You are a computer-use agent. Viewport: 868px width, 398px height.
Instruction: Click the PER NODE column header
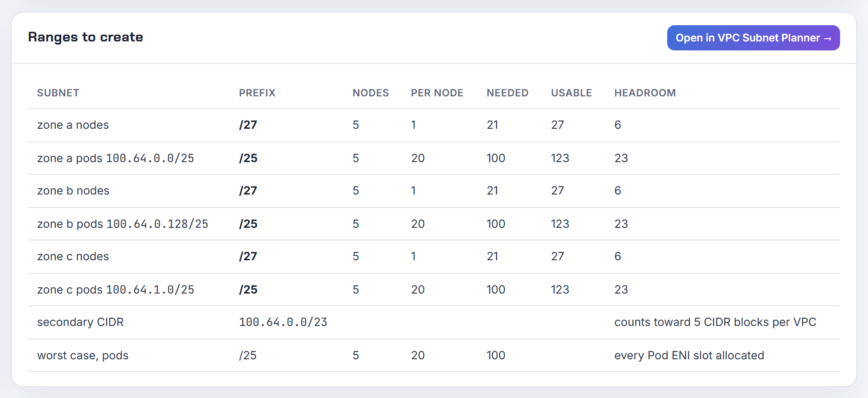click(437, 93)
